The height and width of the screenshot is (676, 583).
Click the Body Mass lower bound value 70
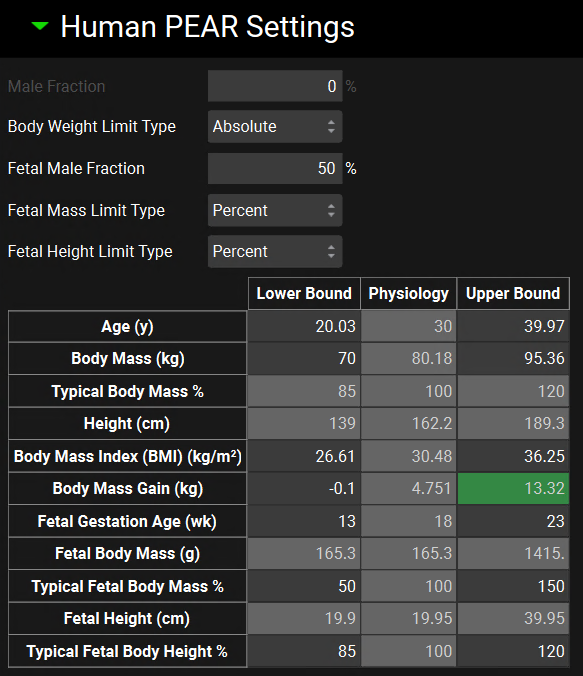pos(304,359)
